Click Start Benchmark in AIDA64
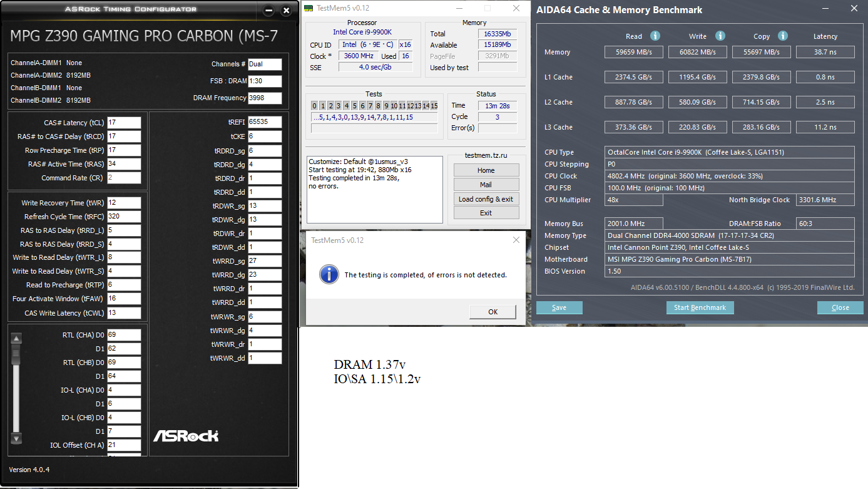The height and width of the screenshot is (489, 868). pyautogui.click(x=700, y=307)
